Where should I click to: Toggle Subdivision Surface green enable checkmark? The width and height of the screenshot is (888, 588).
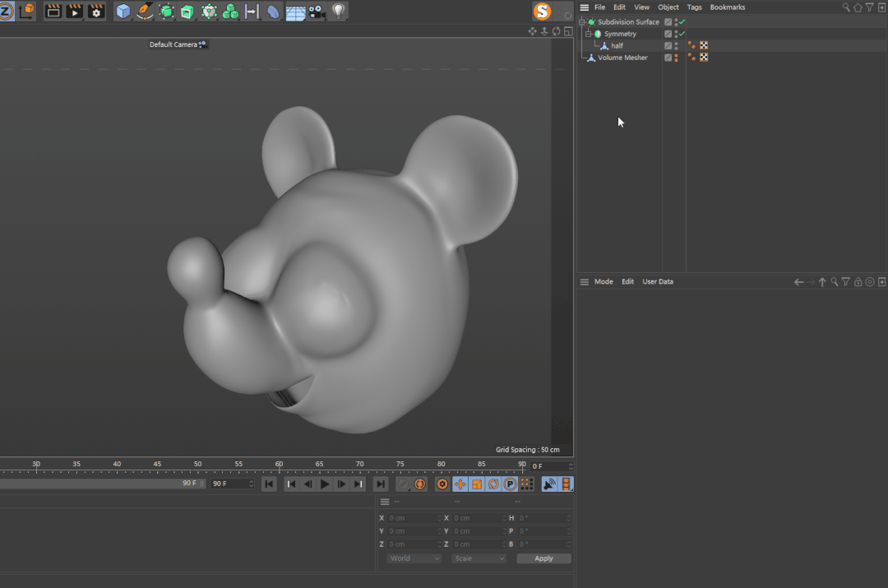pyautogui.click(x=682, y=22)
